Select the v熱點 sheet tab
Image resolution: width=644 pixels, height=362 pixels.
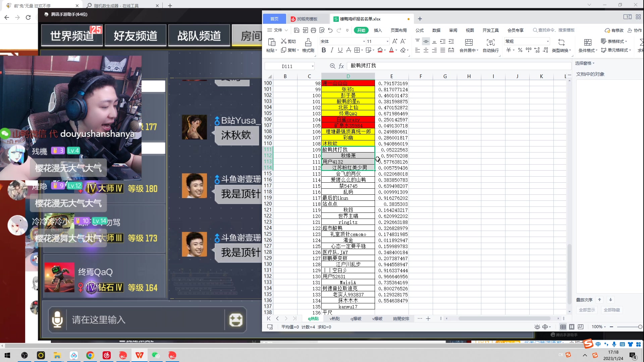[x=335, y=319]
